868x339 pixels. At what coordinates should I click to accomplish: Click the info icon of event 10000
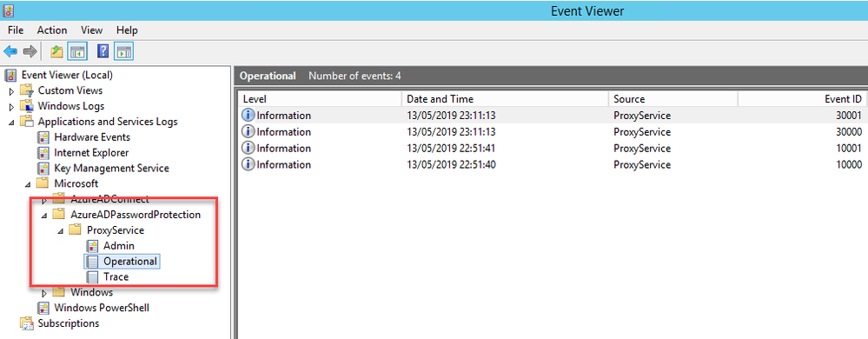point(248,164)
